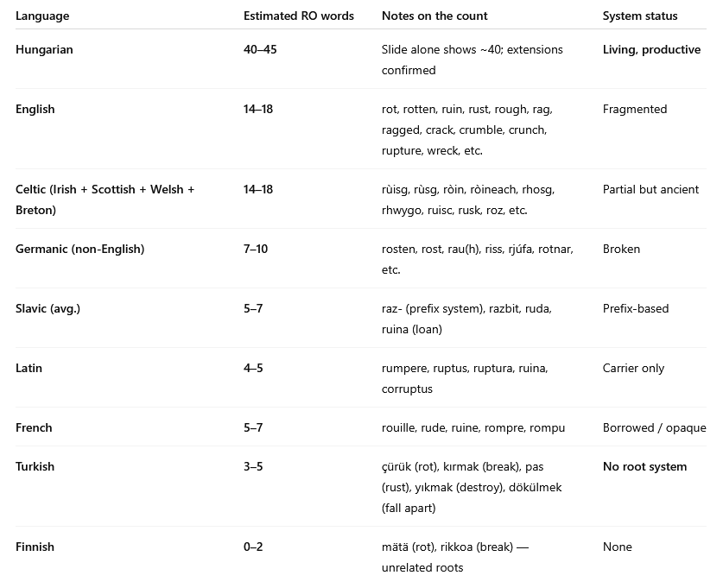723x588 pixels.
Task: Click the No root system status
Action: click(644, 466)
